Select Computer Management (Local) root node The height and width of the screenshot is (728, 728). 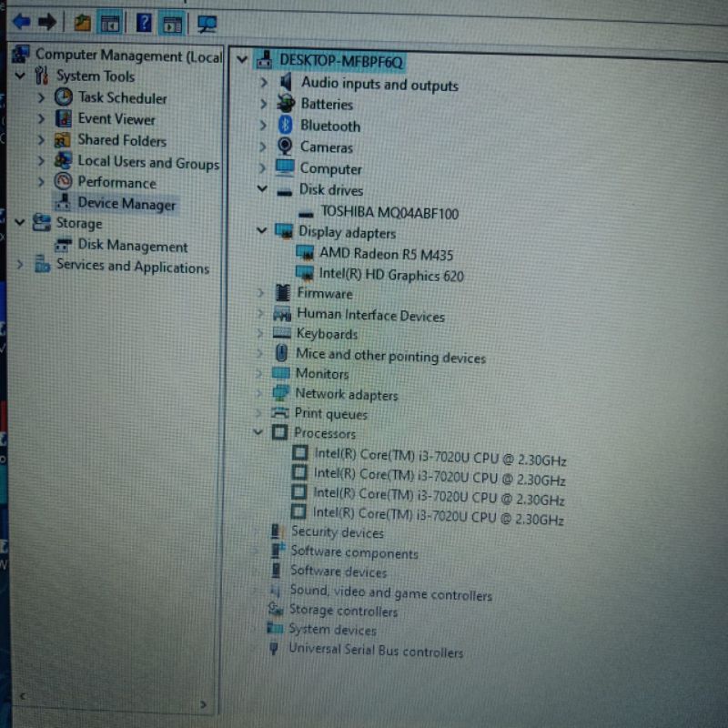[129, 56]
